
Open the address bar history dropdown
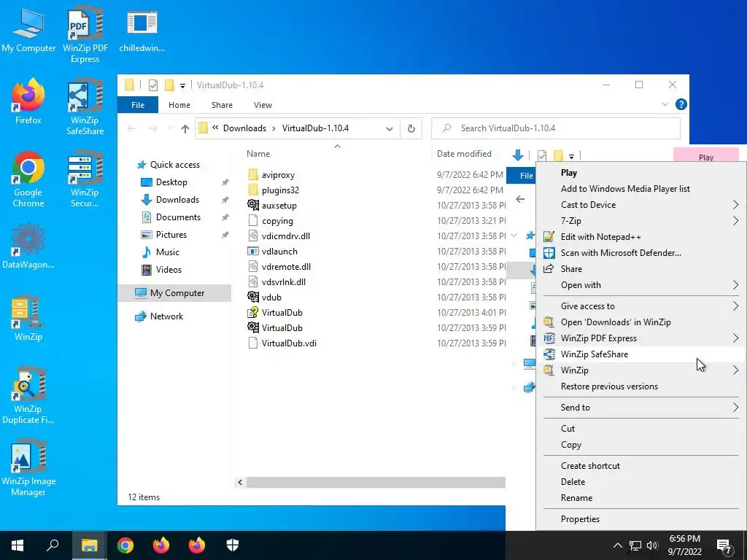(390, 129)
